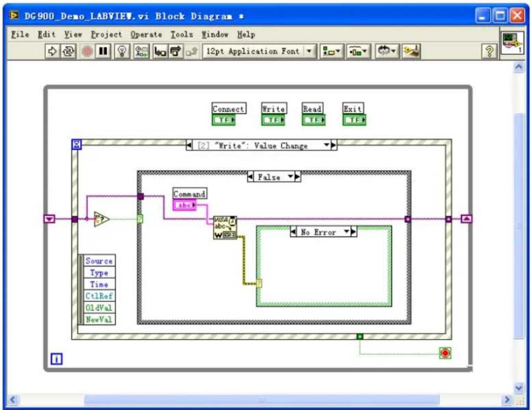
Task: Click the Connect terminal label
Action: tap(229, 109)
